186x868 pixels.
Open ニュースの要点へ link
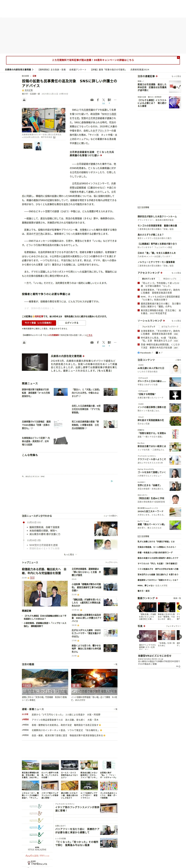(110, 516)
